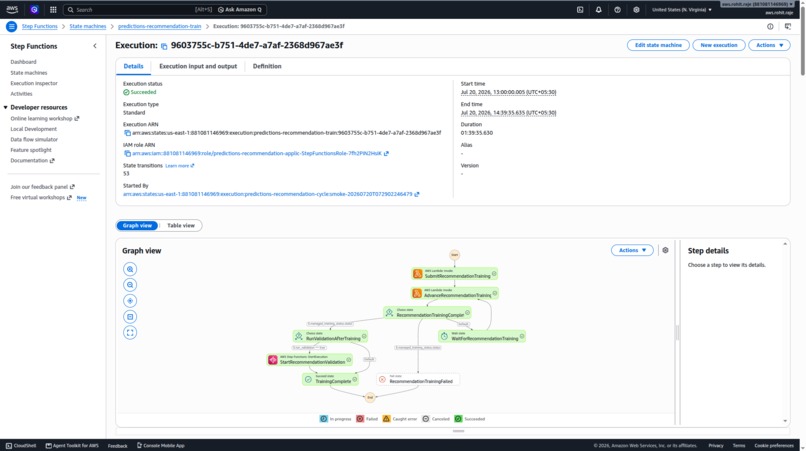Zoom out on the graph

click(x=130, y=285)
